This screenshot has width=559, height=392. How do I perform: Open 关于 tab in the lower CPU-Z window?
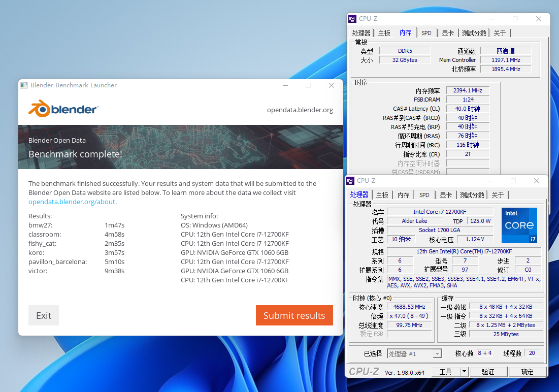click(498, 195)
